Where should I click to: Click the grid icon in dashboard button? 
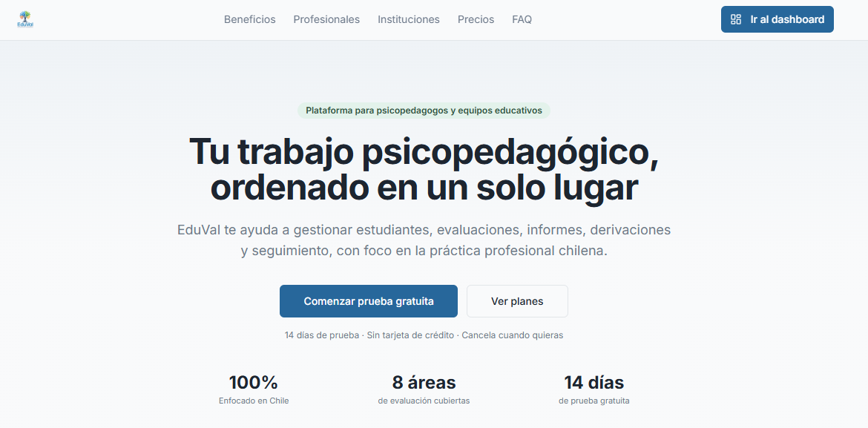point(736,19)
